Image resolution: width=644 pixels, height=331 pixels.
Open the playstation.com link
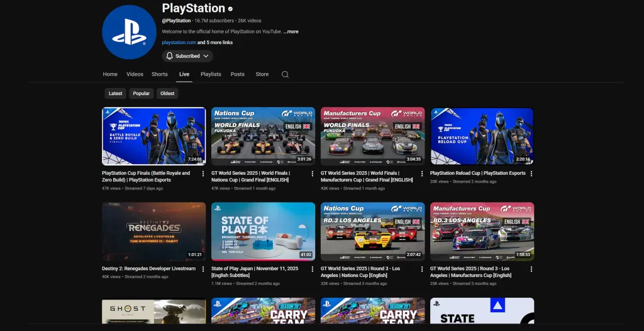point(179,42)
